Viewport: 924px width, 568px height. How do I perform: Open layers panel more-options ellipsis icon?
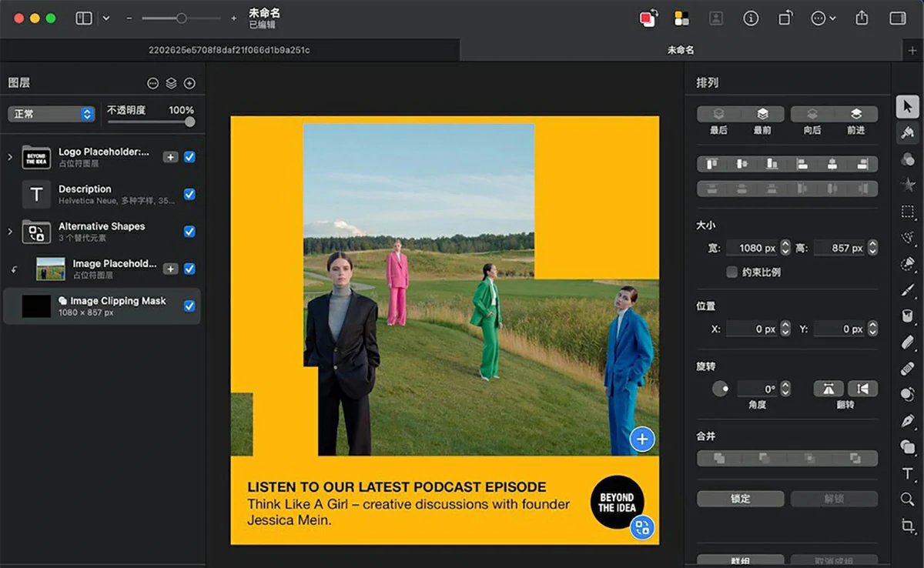(x=152, y=83)
